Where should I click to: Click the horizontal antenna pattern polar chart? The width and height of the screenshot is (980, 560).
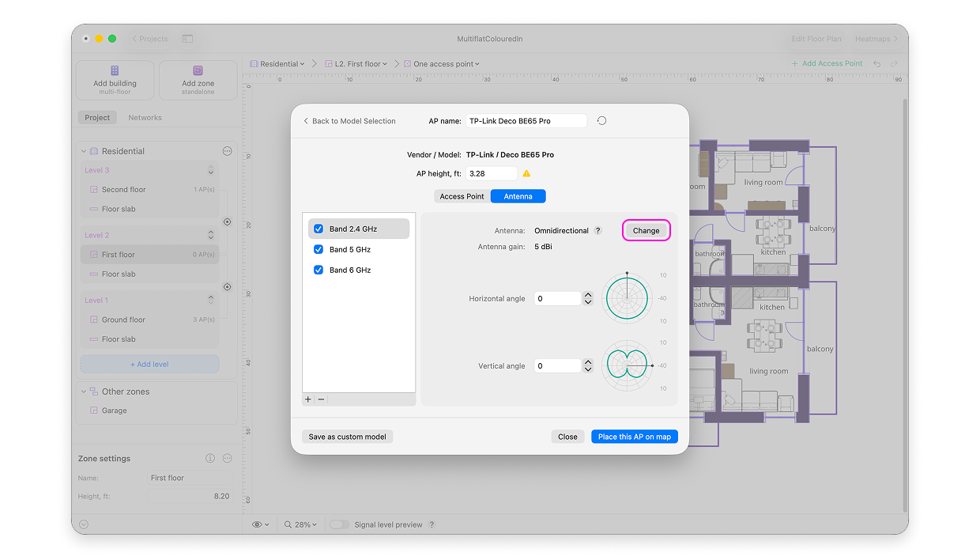click(x=628, y=298)
